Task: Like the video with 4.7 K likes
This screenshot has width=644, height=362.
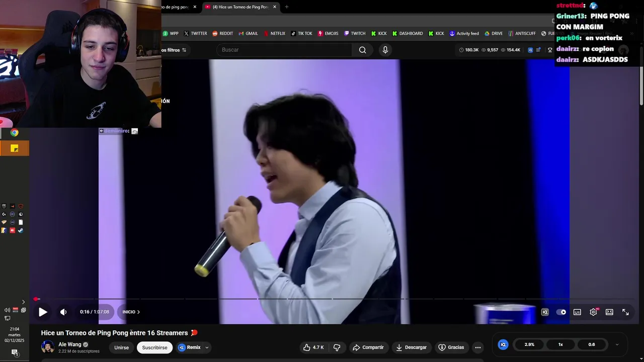Action: point(313,347)
